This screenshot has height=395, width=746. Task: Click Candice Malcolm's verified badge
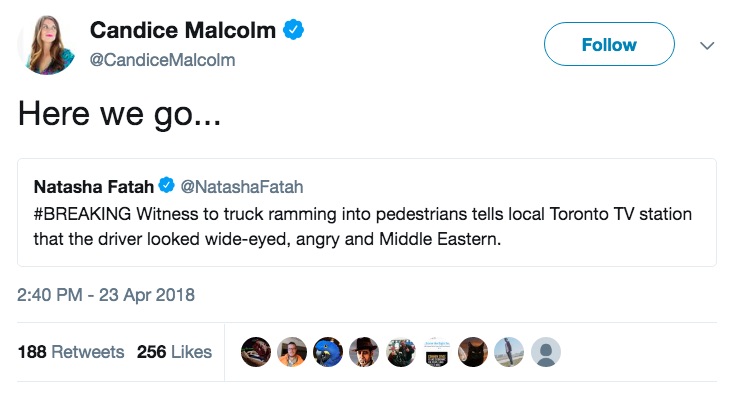293,30
